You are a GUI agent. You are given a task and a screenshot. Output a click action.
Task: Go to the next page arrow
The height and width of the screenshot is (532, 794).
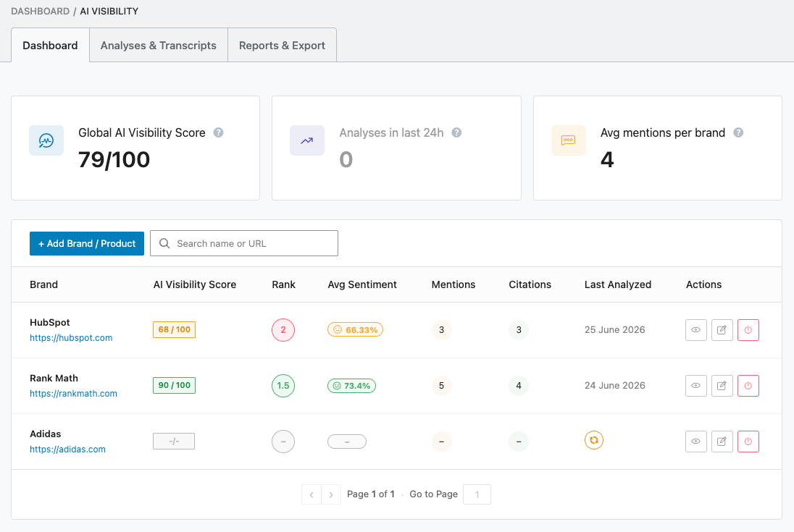click(330, 494)
